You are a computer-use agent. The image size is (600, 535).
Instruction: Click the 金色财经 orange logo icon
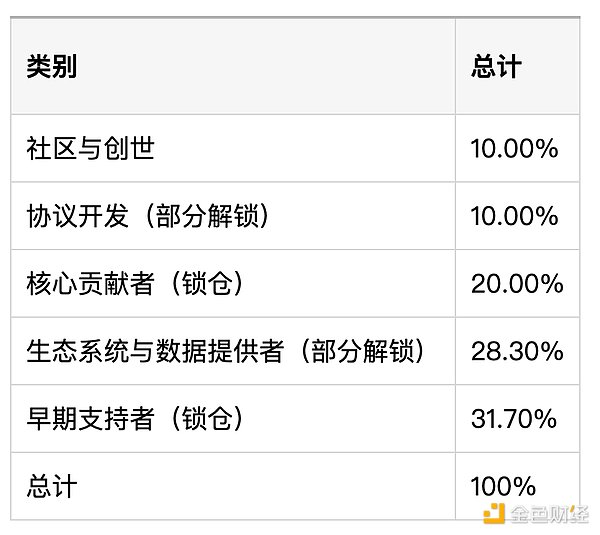pyautogui.click(x=494, y=513)
